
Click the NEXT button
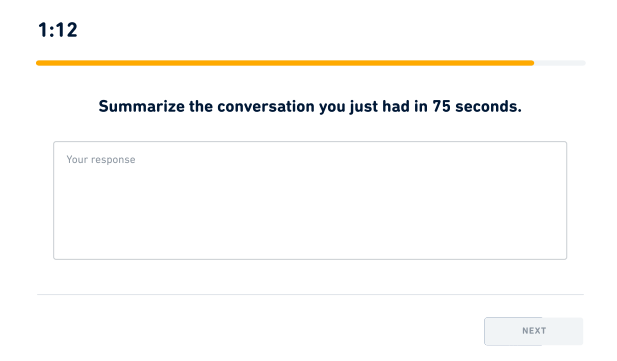(534, 331)
